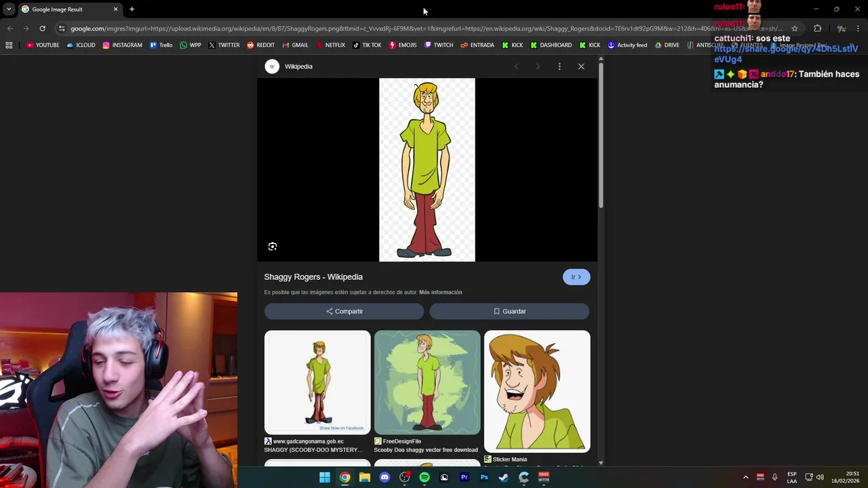Click the Ir visit button
Image resolution: width=868 pixels, height=488 pixels.
click(576, 277)
